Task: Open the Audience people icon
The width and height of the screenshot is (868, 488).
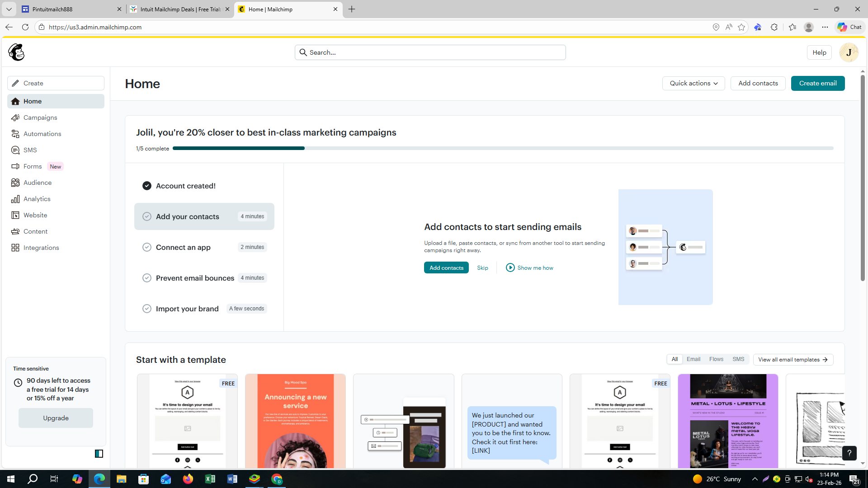Action: pos(15,183)
